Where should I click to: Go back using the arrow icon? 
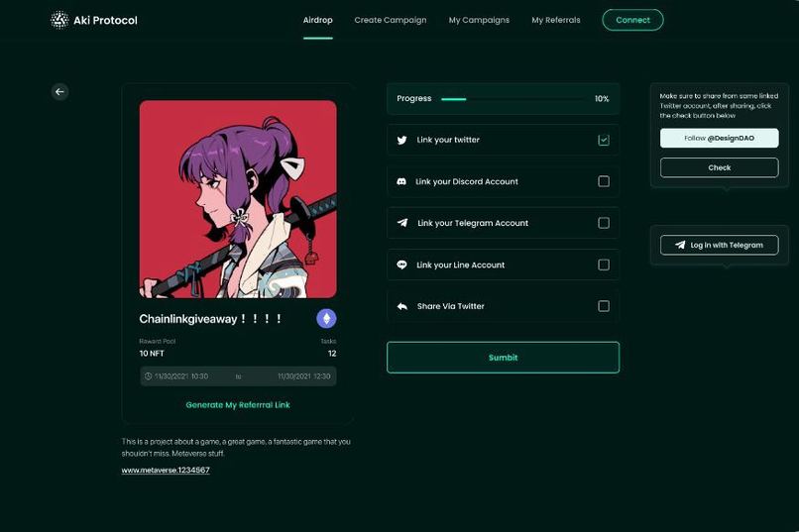point(60,91)
